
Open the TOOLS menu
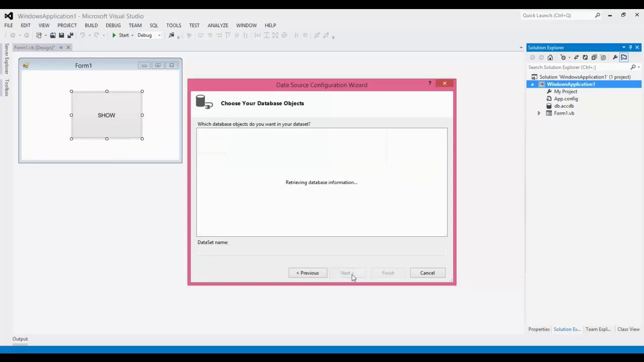tap(174, 25)
